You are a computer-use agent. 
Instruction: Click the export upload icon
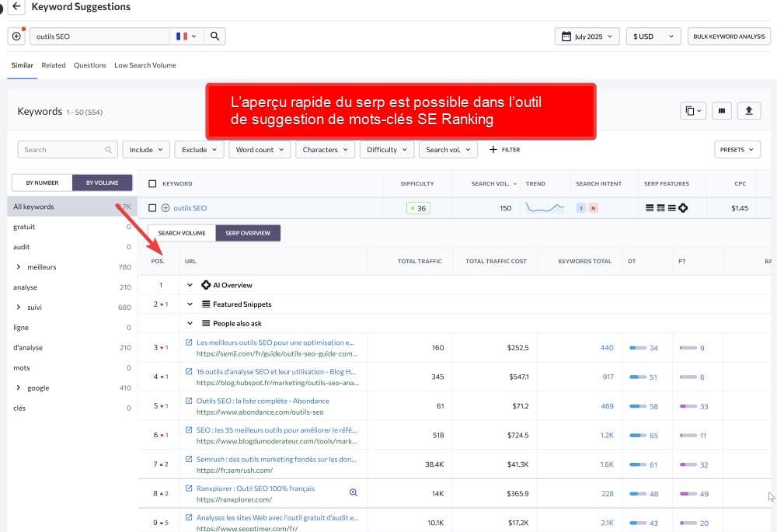pos(749,111)
